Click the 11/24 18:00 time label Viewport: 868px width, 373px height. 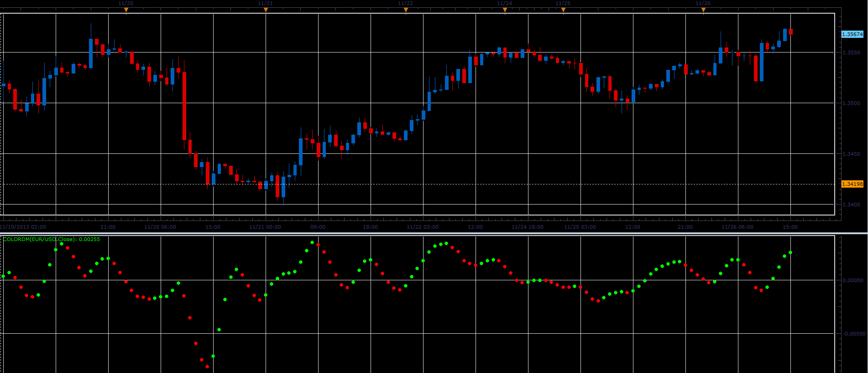click(528, 227)
